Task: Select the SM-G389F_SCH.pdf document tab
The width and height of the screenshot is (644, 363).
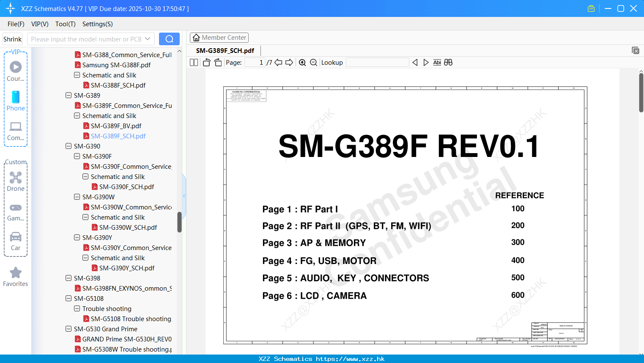Action: point(225,51)
